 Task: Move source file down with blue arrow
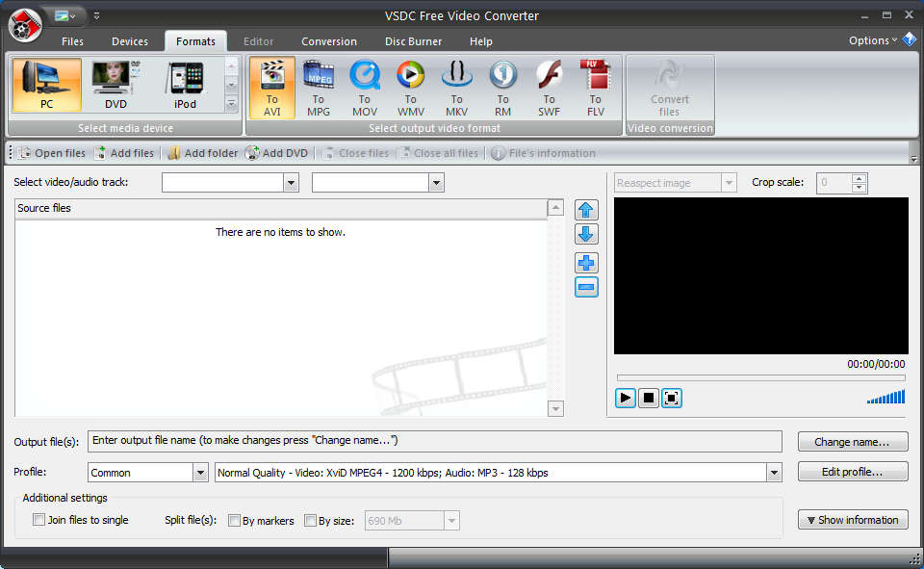pos(586,234)
